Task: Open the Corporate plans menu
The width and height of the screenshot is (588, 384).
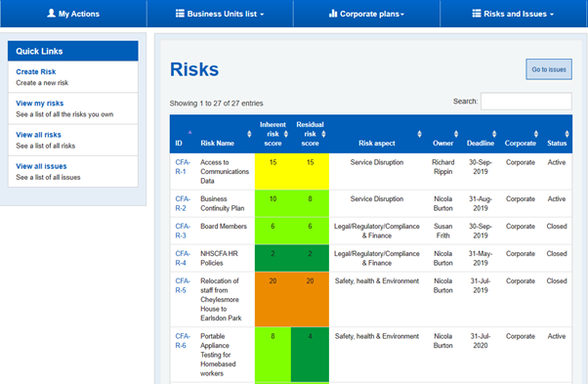Action: point(366,14)
